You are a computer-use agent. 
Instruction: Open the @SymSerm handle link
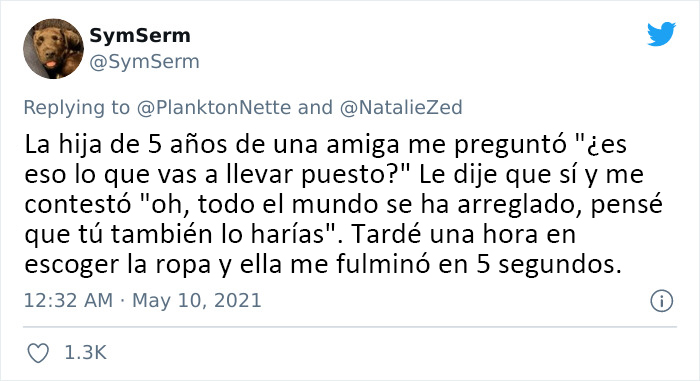click(x=144, y=62)
